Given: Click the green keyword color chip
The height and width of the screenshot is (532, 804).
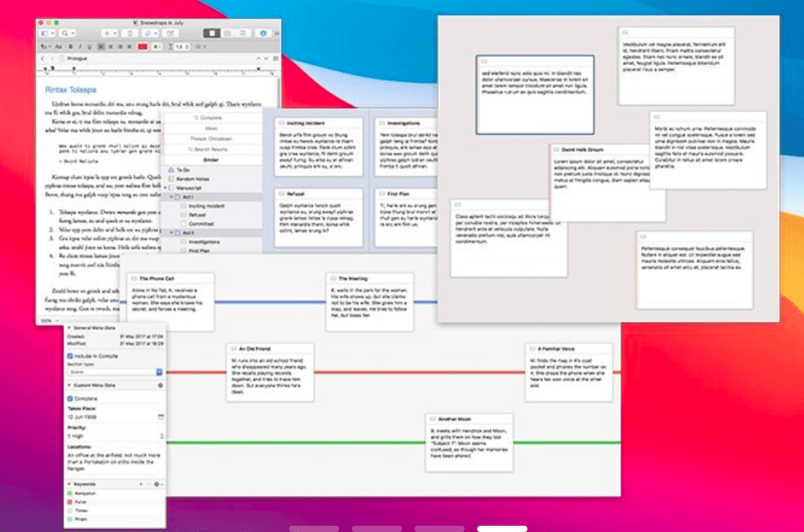Looking at the screenshot, I should (x=70, y=493).
